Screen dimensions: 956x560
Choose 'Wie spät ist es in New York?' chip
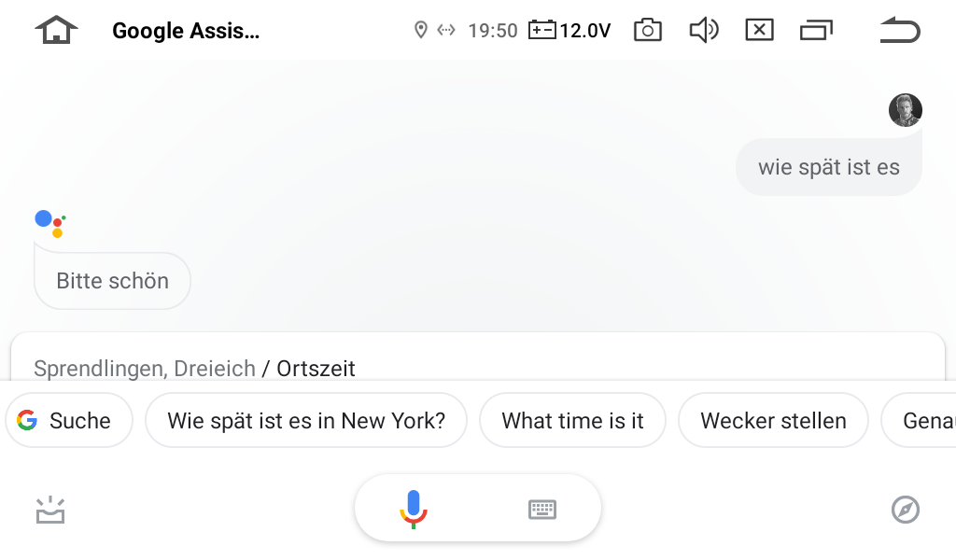[x=306, y=420]
